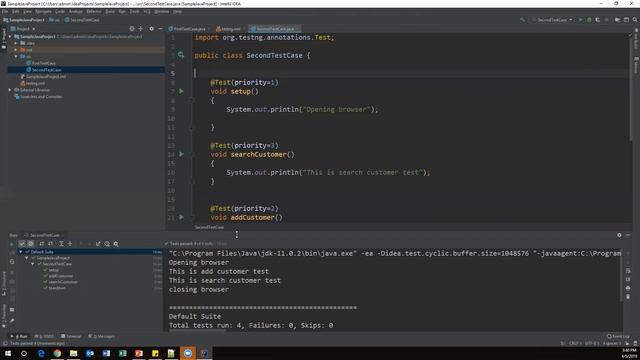Open the Build menu
Viewport: 640px width, 360px height.
[x=110, y=11]
